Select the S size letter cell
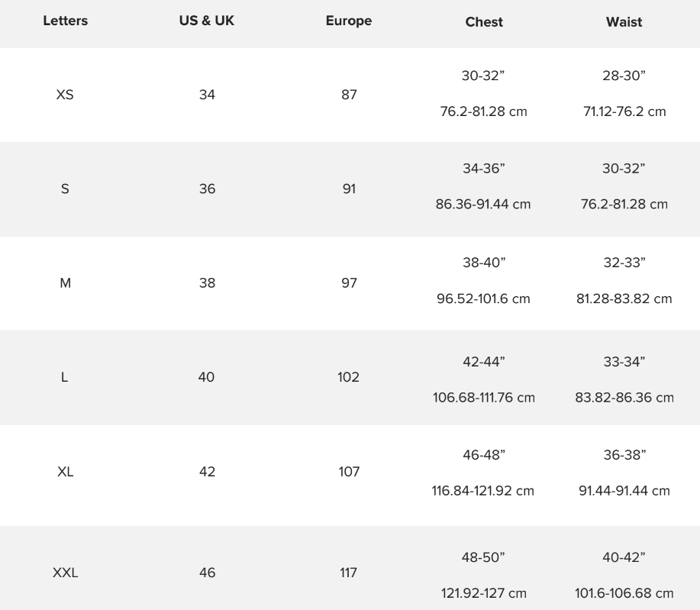Screen dimensions: 700x610 (65, 189)
